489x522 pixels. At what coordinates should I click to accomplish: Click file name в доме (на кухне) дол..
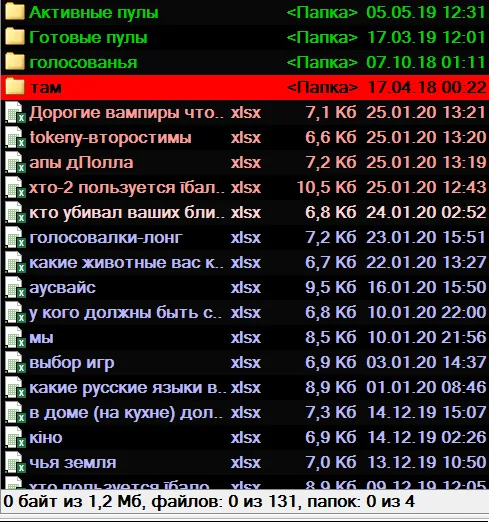[x=126, y=413]
